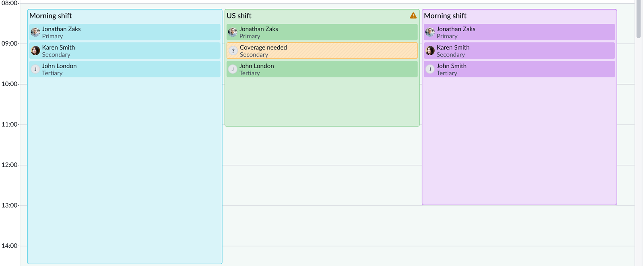The image size is (644, 266).
Task: Click Karen Smith avatar in the purple shift
Action: pyautogui.click(x=430, y=51)
